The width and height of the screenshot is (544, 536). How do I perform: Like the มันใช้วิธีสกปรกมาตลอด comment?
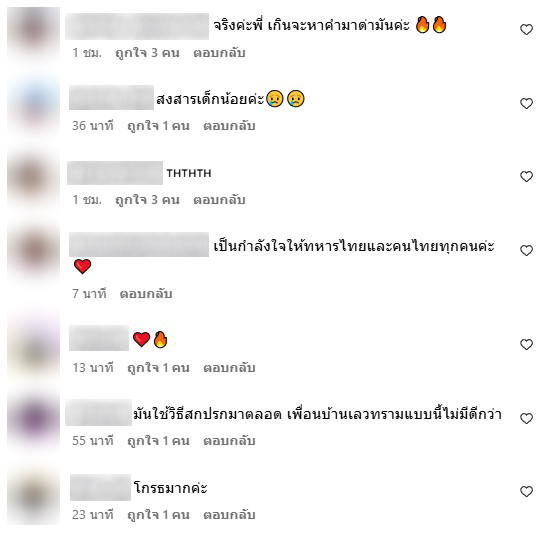tap(526, 418)
